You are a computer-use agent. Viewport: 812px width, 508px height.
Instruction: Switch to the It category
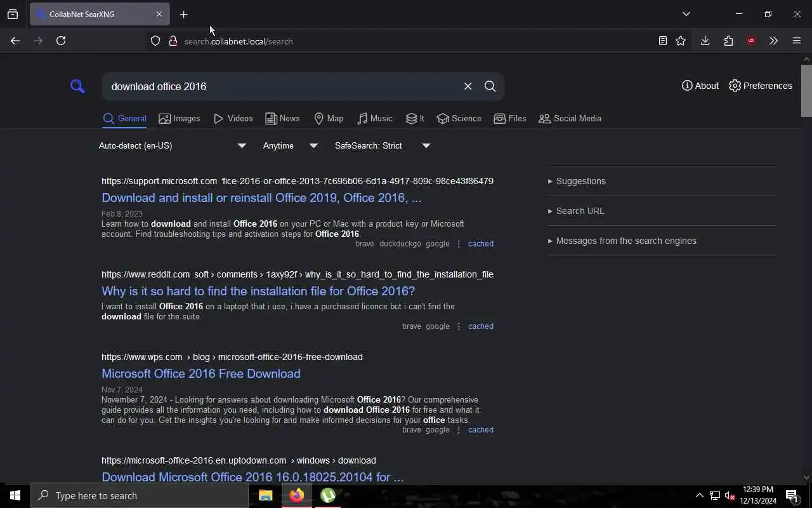(415, 118)
